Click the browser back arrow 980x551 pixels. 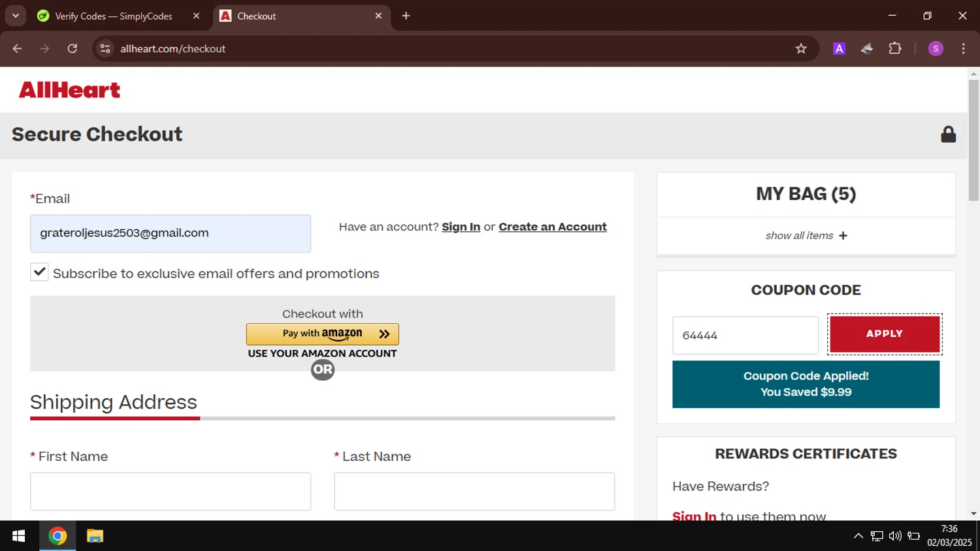click(x=18, y=48)
